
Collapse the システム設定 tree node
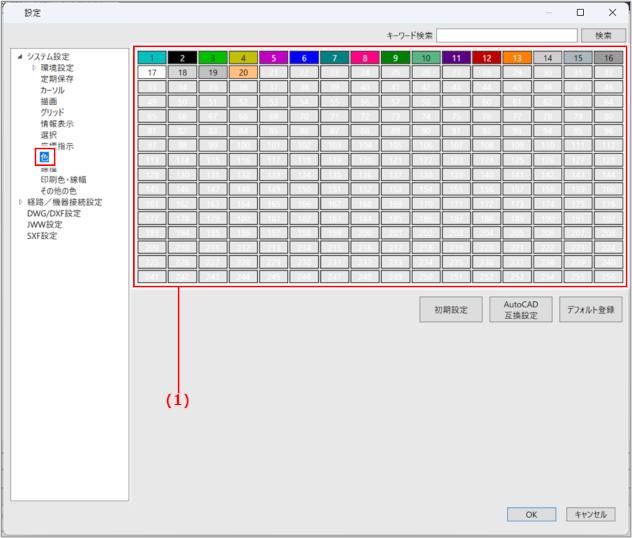[19, 56]
